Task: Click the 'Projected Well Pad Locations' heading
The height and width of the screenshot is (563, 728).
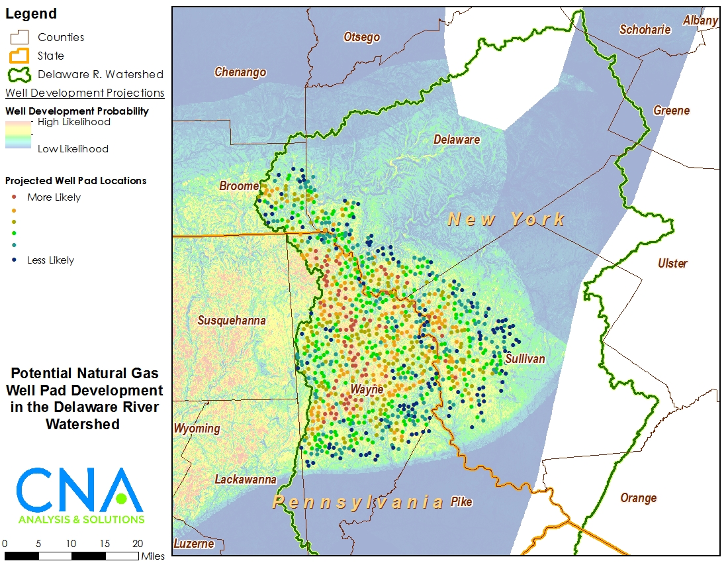Action: click(75, 181)
